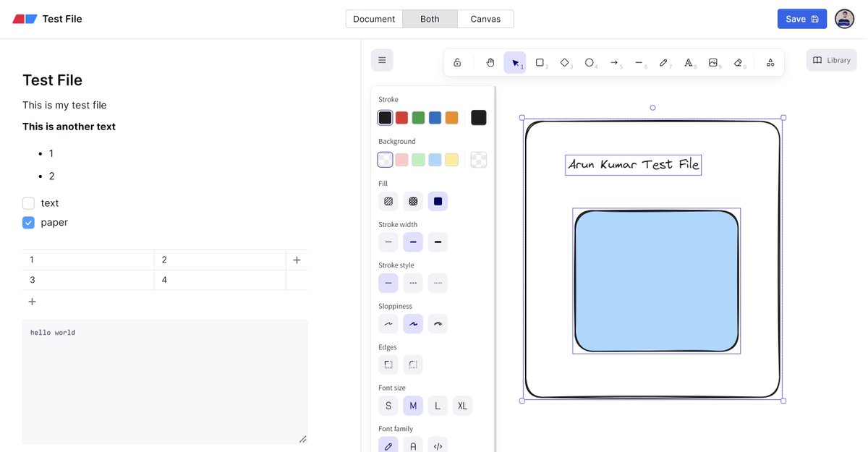868x452 pixels.
Task: Set thin stroke width
Action: click(x=388, y=242)
